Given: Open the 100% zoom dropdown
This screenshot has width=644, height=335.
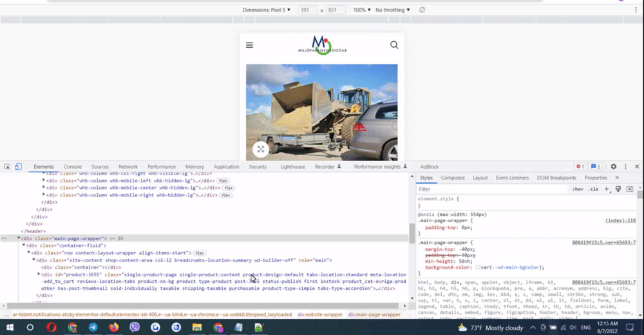Looking at the screenshot, I should (362, 10).
